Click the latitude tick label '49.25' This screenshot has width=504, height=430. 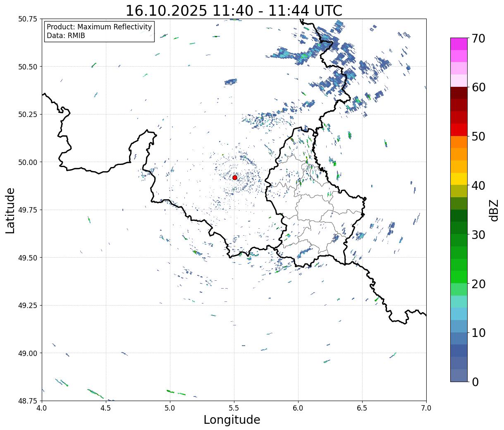(x=27, y=306)
